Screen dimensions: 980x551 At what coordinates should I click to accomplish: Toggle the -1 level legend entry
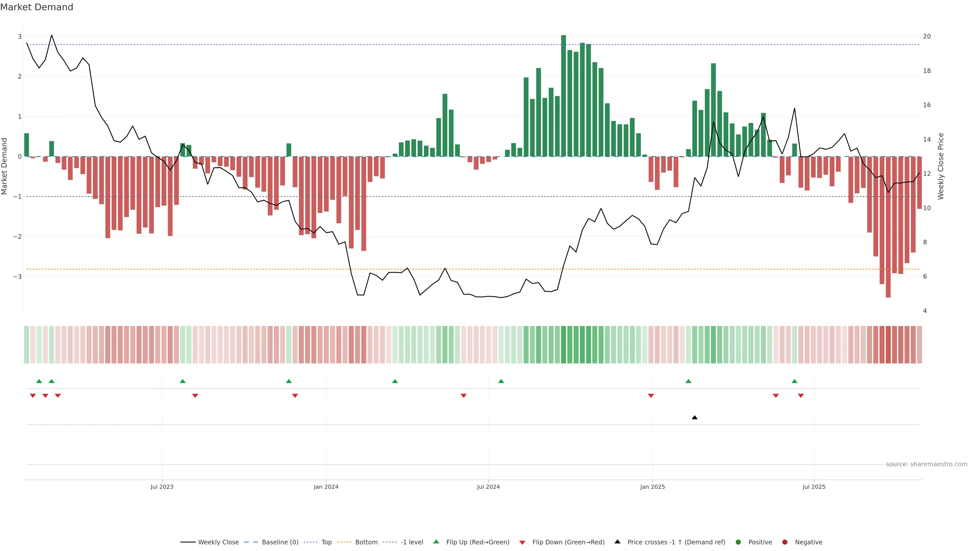pyautogui.click(x=412, y=542)
